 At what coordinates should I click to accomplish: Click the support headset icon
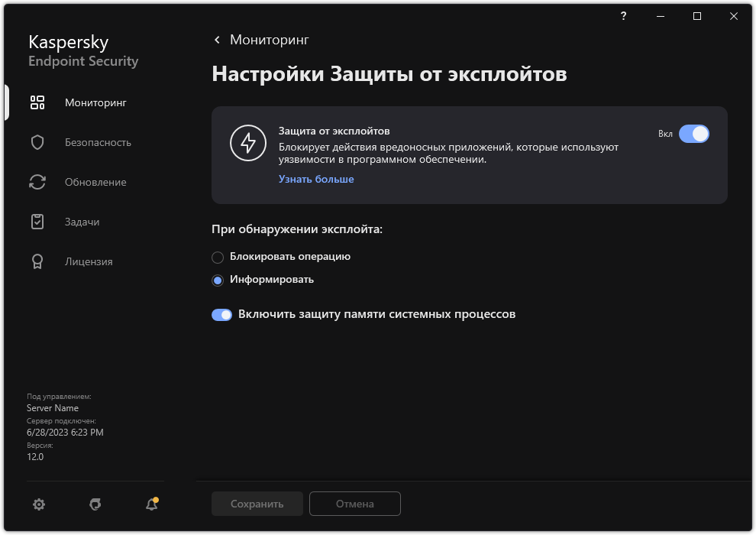coord(95,504)
